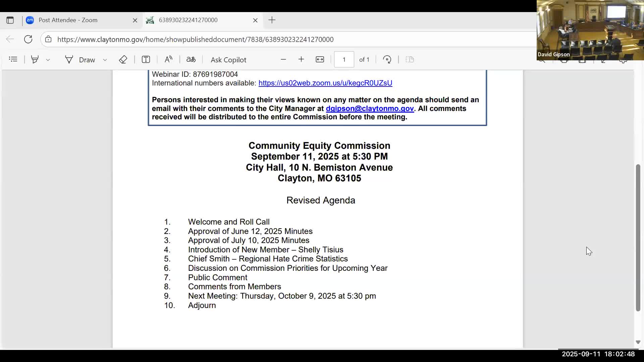The width and height of the screenshot is (644, 362).
Task: Zoom in the PDF with plus
Action: pos(301,59)
